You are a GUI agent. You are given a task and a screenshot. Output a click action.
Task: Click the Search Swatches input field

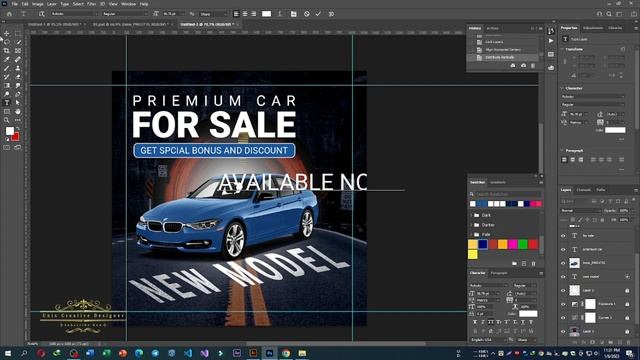tap(505, 194)
